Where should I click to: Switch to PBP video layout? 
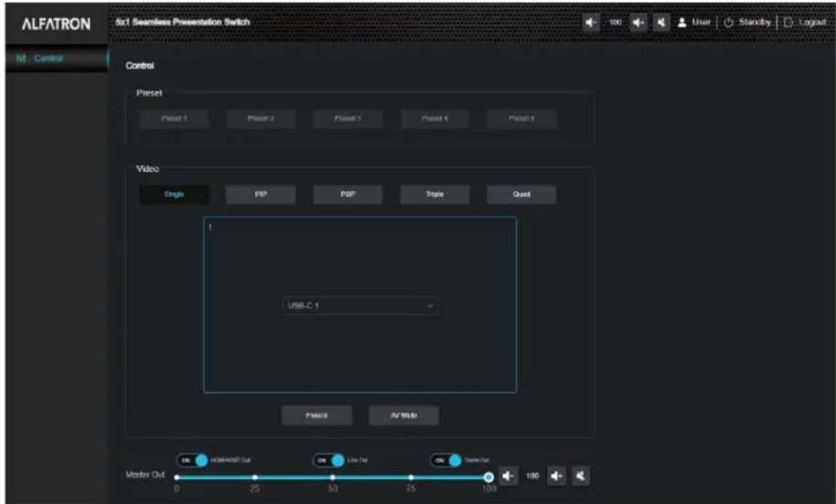[x=348, y=195]
